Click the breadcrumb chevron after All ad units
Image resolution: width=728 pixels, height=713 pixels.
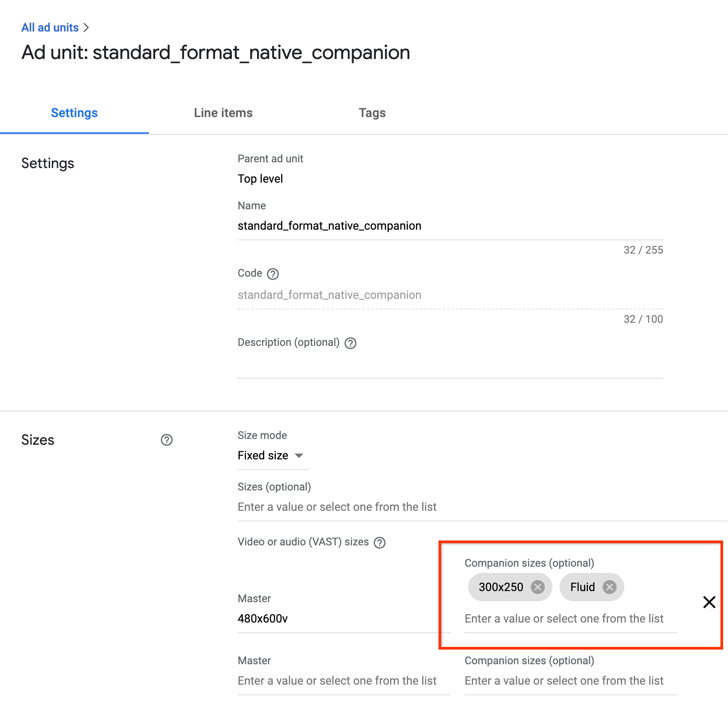87,27
